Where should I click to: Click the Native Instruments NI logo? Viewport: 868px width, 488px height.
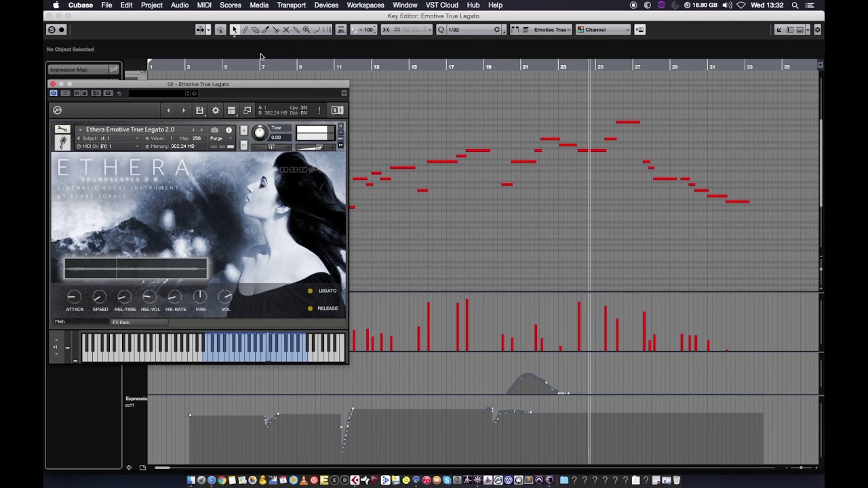coord(337,110)
